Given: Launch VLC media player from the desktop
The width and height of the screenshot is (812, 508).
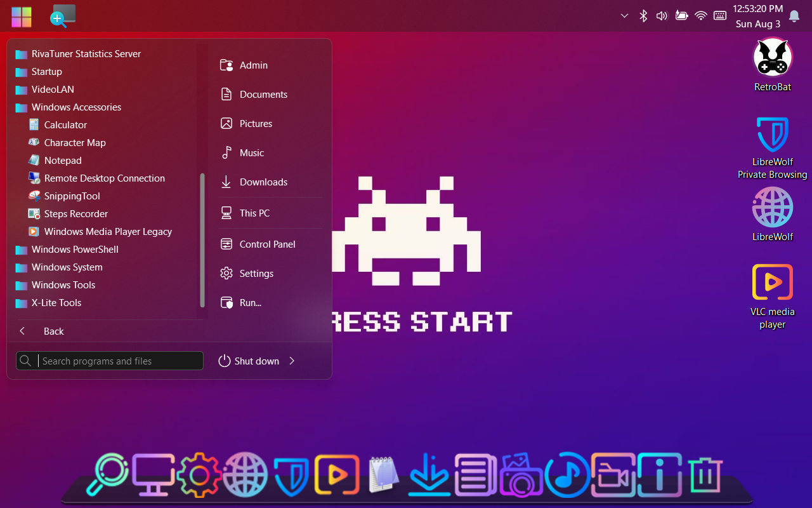Looking at the screenshot, I should tap(772, 283).
